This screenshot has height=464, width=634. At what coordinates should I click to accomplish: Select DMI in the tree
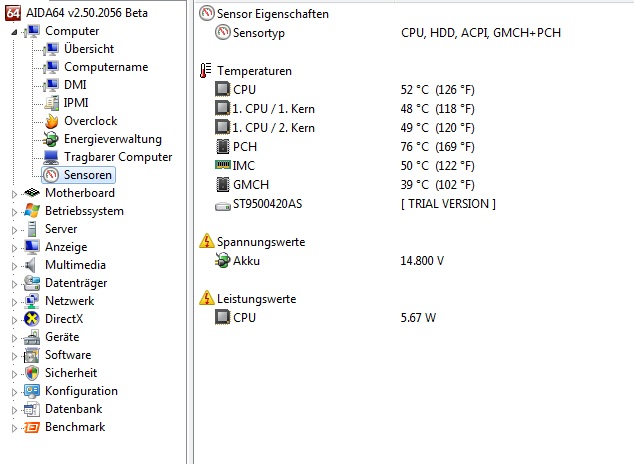pos(75,85)
